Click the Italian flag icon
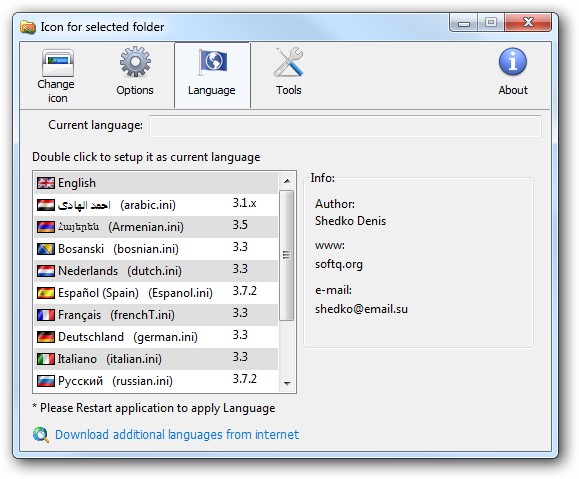Screen dimensions: 579x479 pos(46,359)
